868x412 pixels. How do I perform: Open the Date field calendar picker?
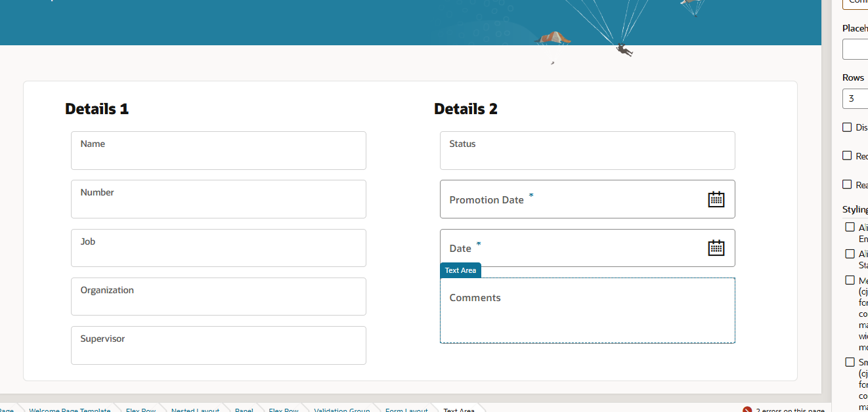click(x=716, y=247)
